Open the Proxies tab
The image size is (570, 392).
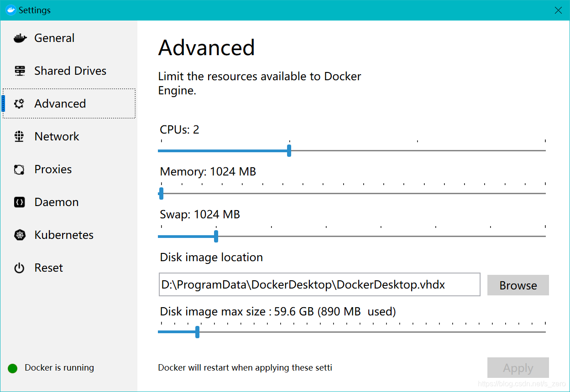click(x=69, y=170)
